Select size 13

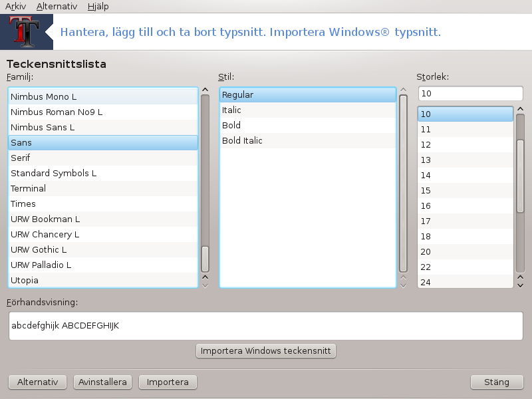[x=465, y=160]
